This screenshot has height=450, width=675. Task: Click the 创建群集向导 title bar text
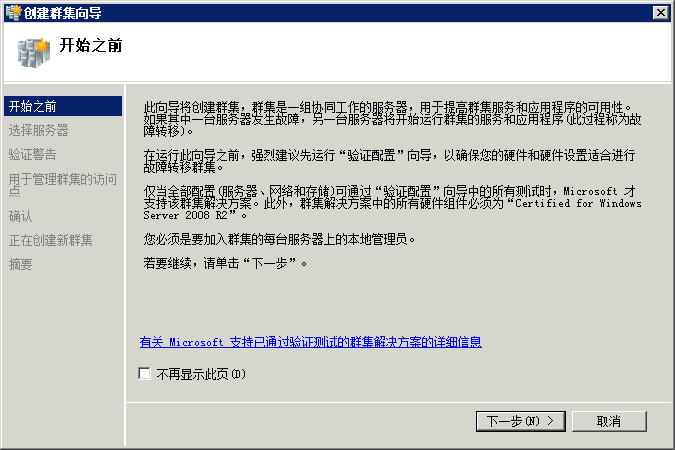(63, 13)
